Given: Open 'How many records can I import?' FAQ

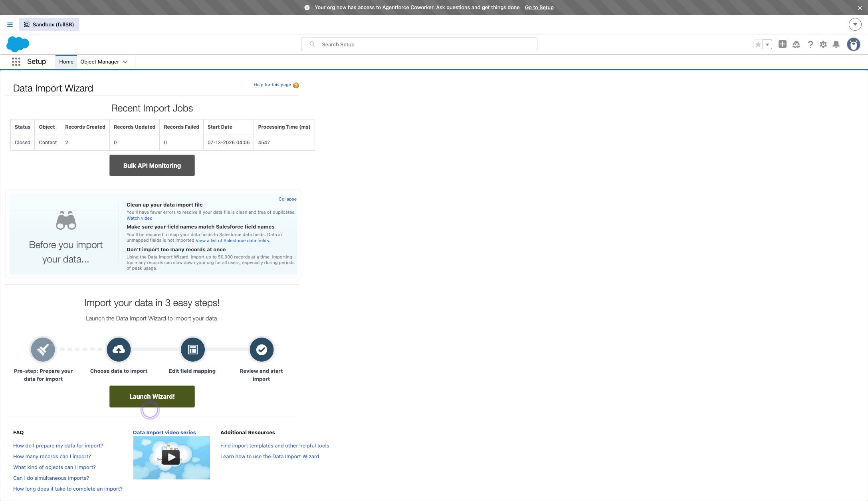Looking at the screenshot, I should [52, 456].
